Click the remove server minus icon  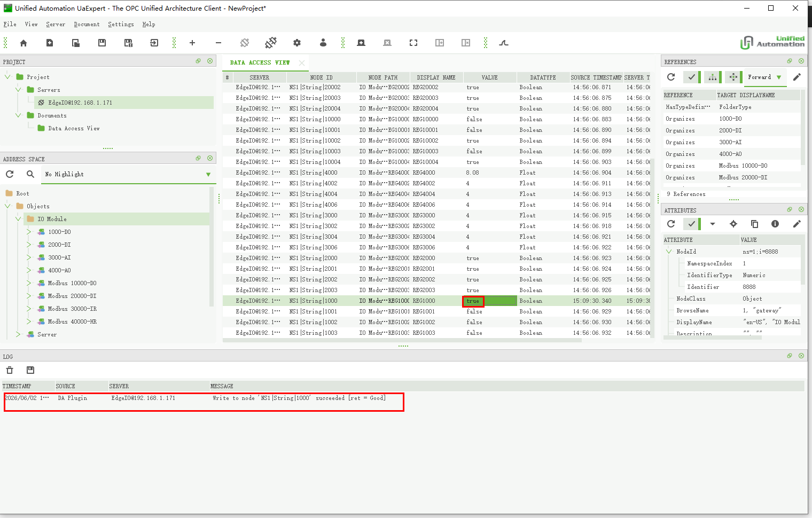pyautogui.click(x=218, y=43)
